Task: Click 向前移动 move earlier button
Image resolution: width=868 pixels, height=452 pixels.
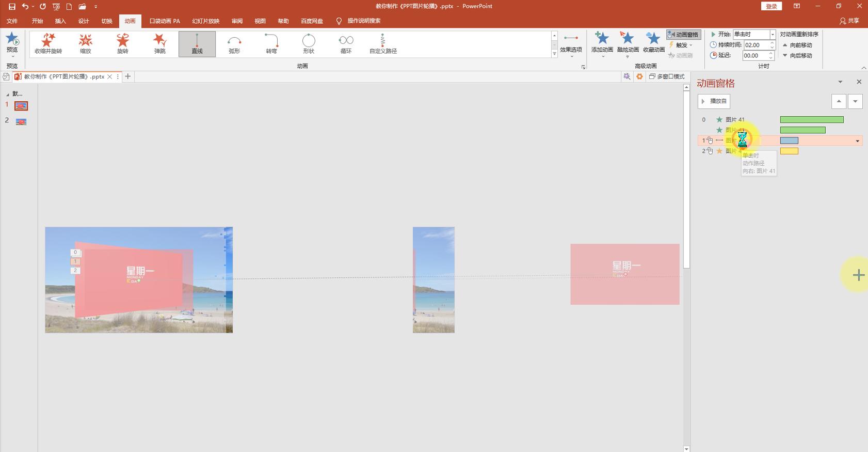Action: [797, 45]
